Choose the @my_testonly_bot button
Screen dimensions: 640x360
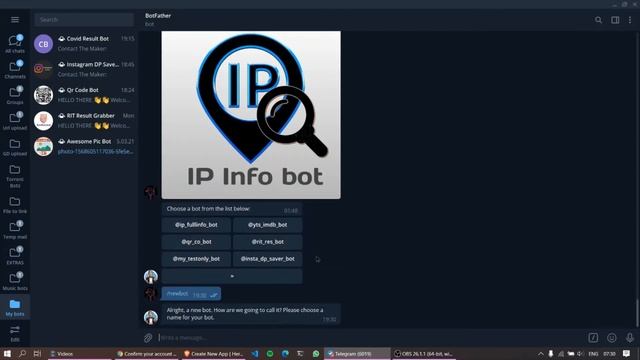pyautogui.click(x=196, y=259)
